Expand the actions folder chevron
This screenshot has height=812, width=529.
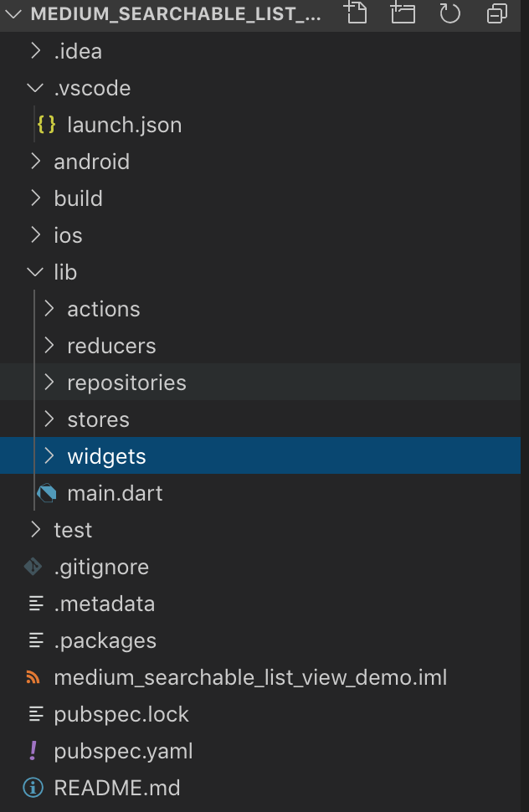click(49, 309)
